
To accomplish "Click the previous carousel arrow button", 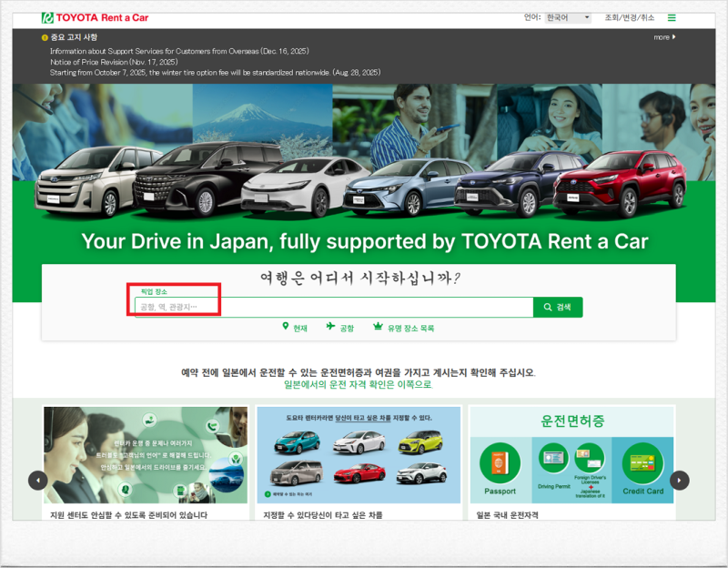I will pos(38,481).
